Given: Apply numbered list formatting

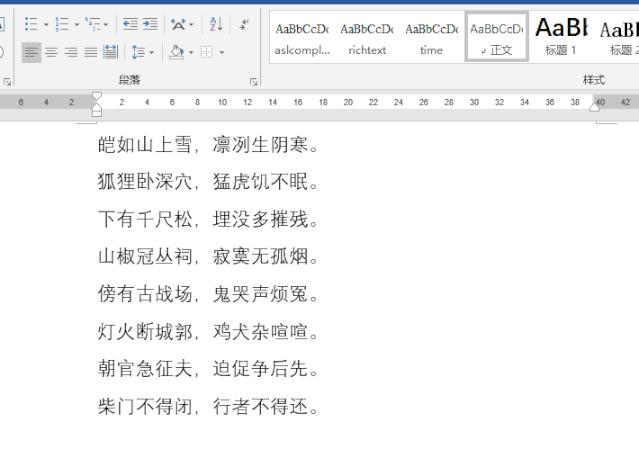Looking at the screenshot, I should (x=62, y=24).
